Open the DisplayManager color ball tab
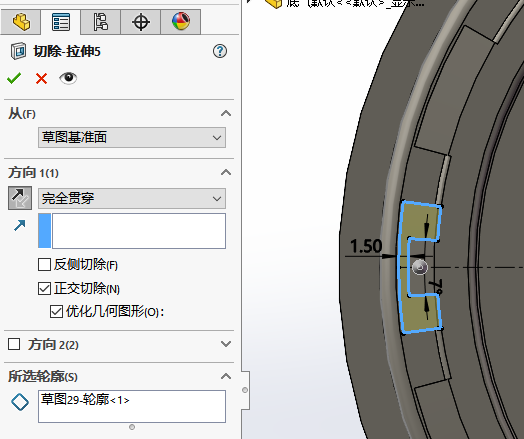This screenshot has width=524, height=439. tap(181, 22)
